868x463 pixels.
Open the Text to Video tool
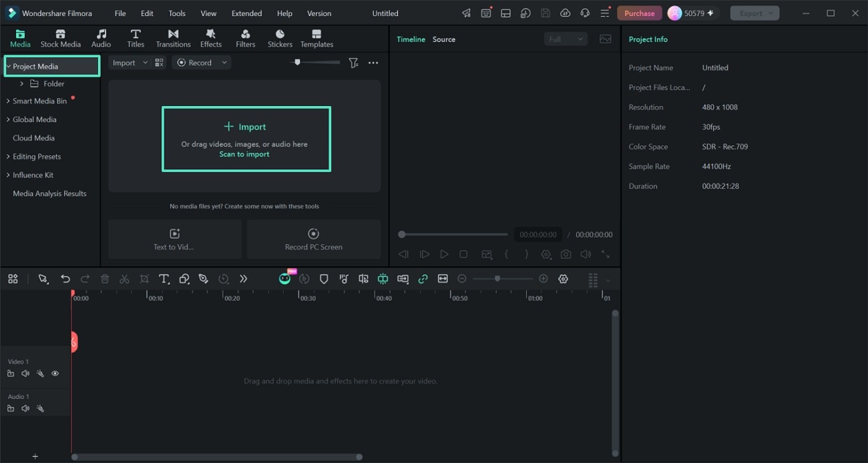174,239
